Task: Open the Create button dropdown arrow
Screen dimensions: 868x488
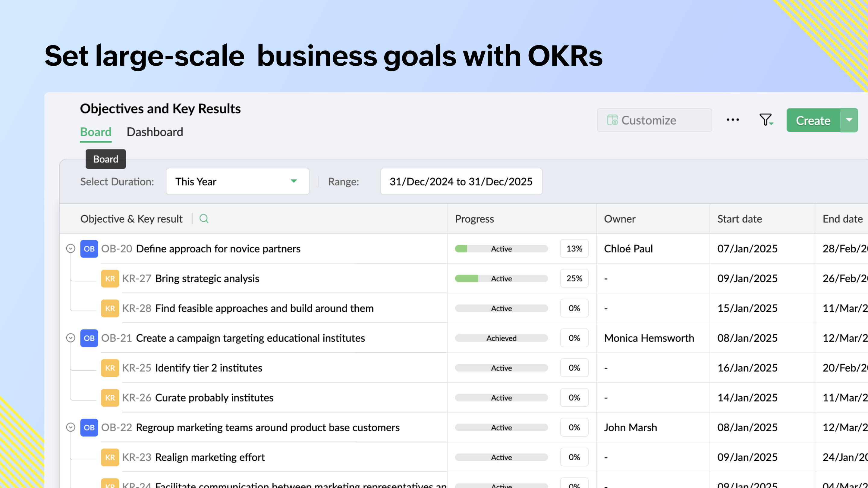Action: [849, 120]
